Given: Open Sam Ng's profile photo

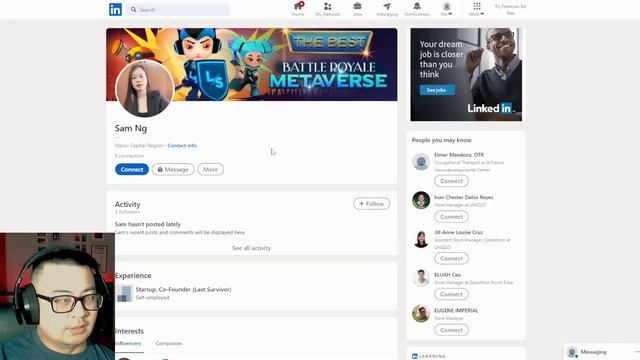Looking at the screenshot, I should 144,89.
